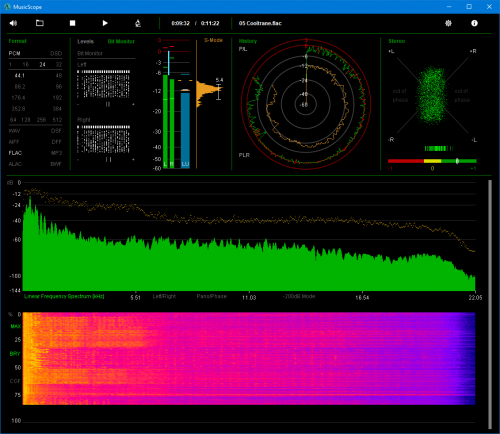Switch to the Bit Monitor tab

pyautogui.click(x=121, y=41)
